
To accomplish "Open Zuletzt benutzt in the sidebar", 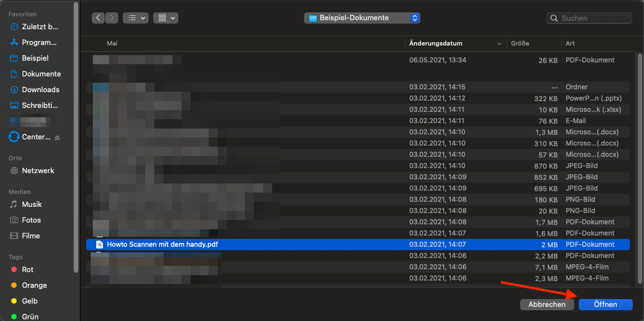I will pos(34,27).
